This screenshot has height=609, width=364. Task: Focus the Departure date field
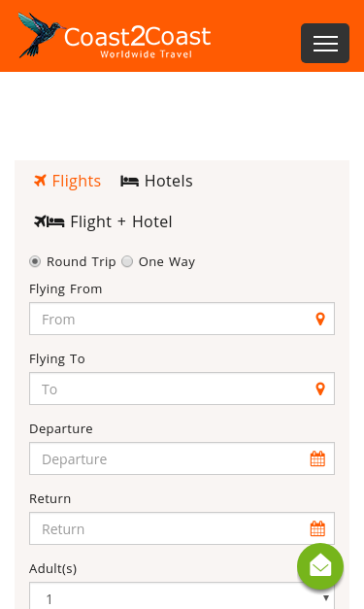coord(182,458)
